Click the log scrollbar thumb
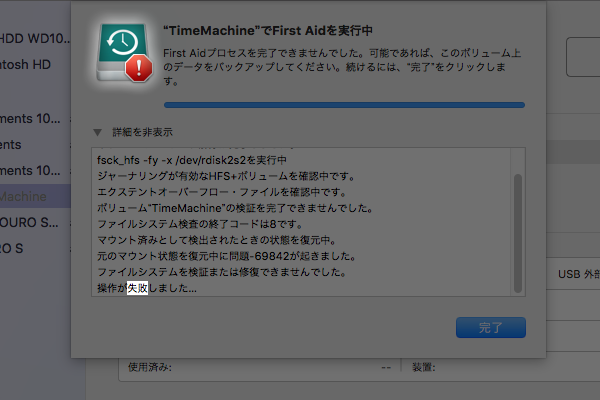Viewport: 600px width, 400px height. 517,230
